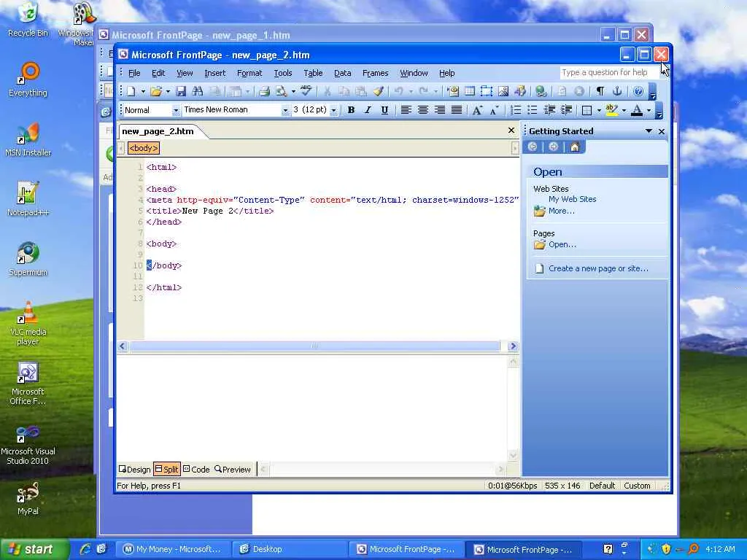
Task: Switch to Code view
Action: coord(196,469)
